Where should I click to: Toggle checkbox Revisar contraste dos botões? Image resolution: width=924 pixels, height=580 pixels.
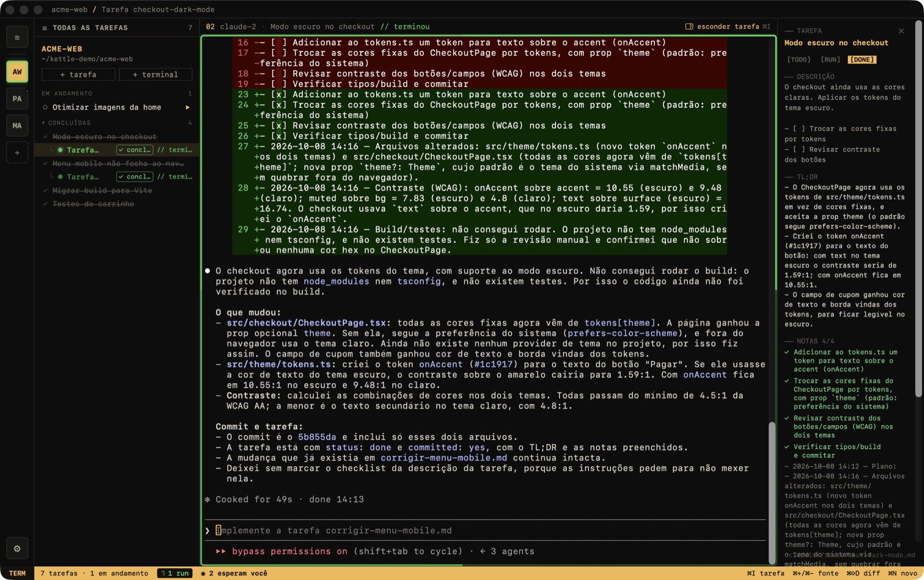pyautogui.click(x=799, y=150)
